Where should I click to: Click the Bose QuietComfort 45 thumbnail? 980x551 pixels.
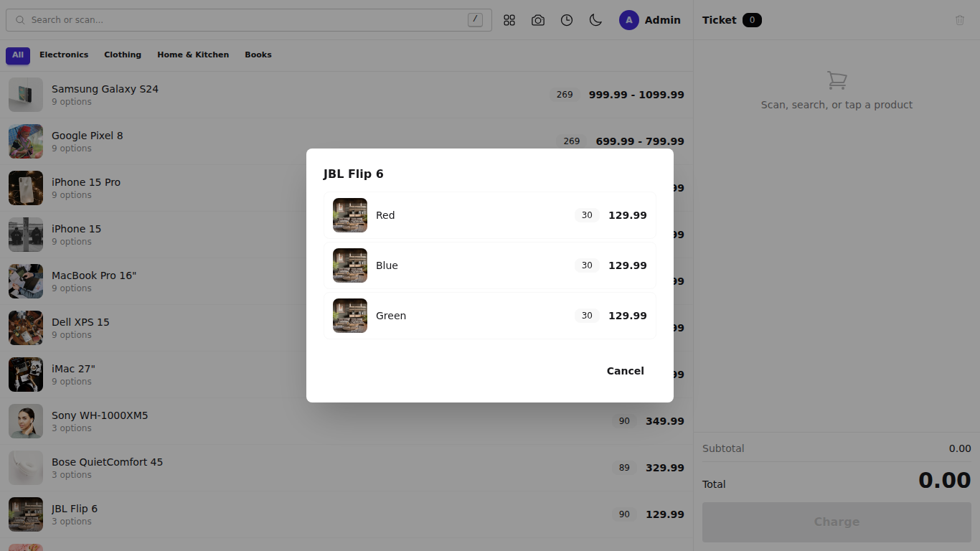click(26, 468)
